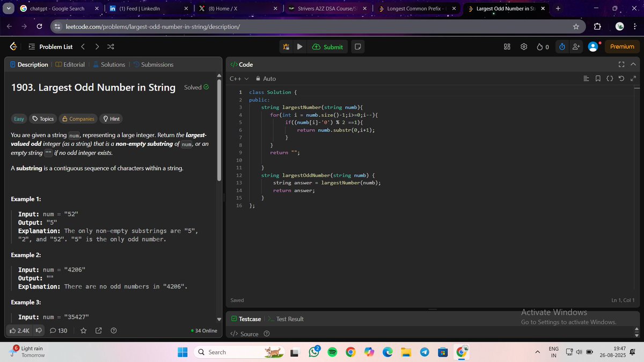The image size is (644, 362).
Task: Expand the Topics tag
Action: (43, 119)
